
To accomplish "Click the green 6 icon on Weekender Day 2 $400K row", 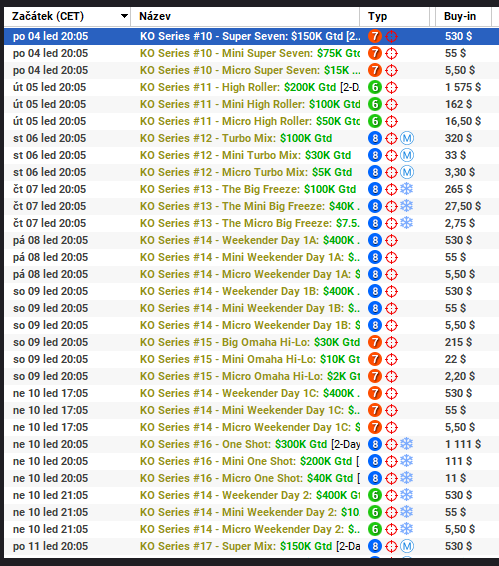I will [375, 495].
